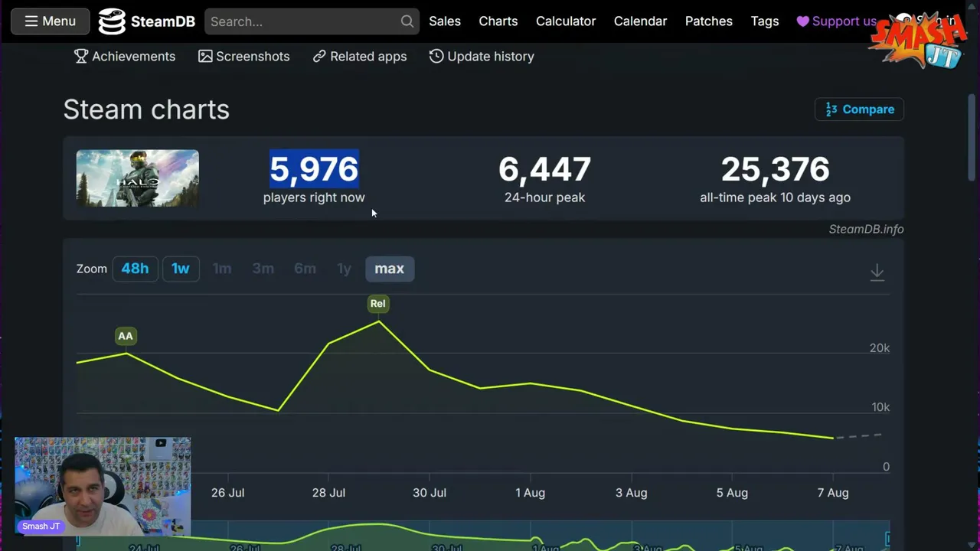View the Related apps tab

point(360,57)
